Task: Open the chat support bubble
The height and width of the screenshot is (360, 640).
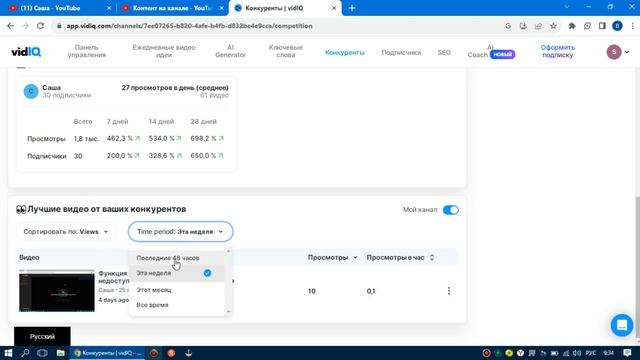Action: pos(622,325)
